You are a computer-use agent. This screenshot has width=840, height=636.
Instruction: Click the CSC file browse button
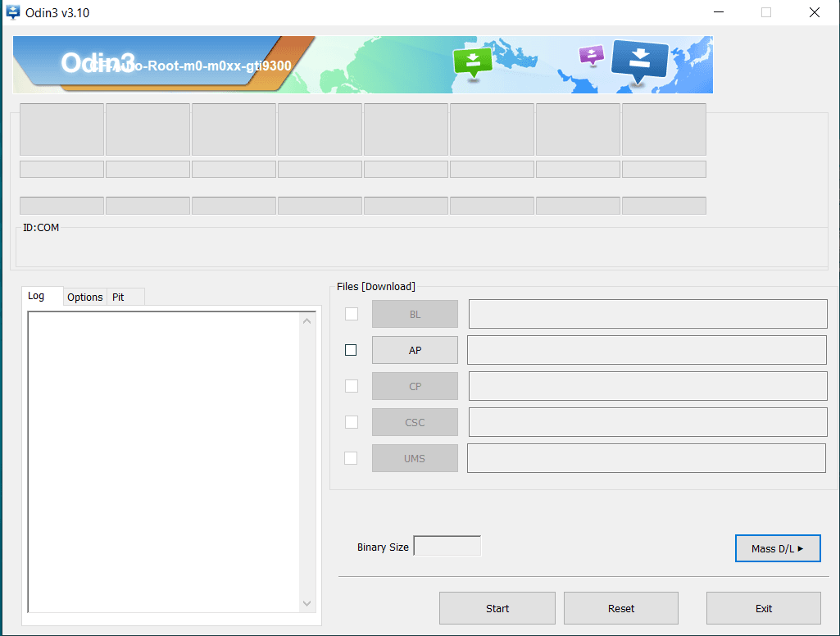click(x=415, y=422)
